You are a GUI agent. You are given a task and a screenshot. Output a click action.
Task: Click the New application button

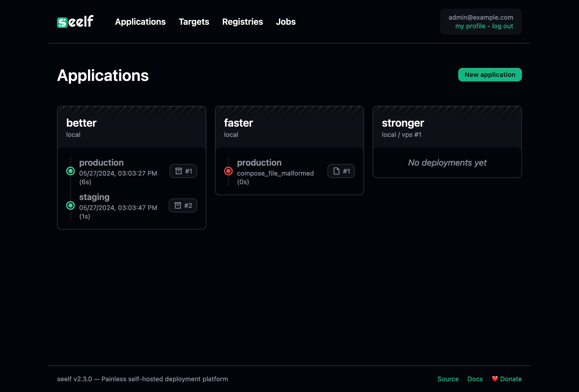(490, 74)
